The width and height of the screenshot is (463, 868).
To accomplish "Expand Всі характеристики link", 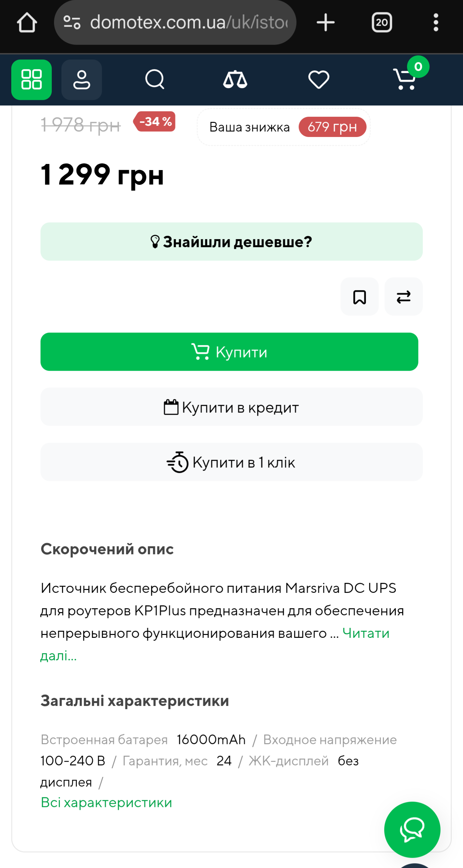I will coord(106,802).
